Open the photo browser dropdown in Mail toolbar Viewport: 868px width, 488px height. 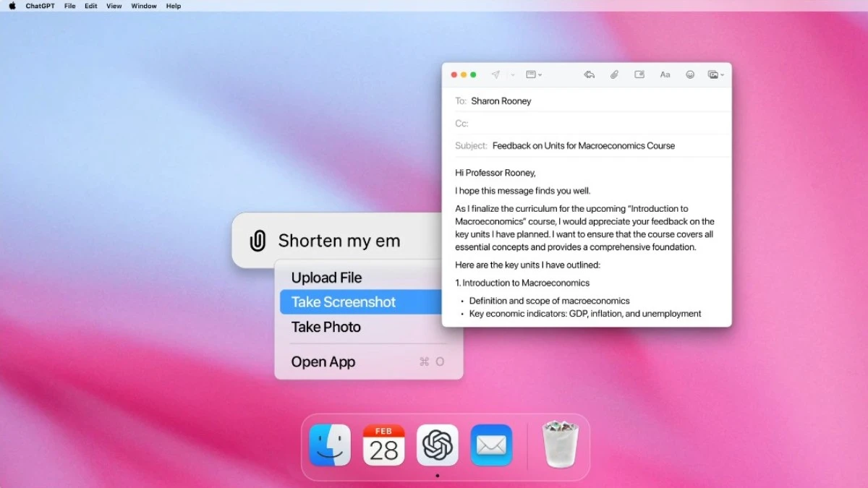pos(712,74)
